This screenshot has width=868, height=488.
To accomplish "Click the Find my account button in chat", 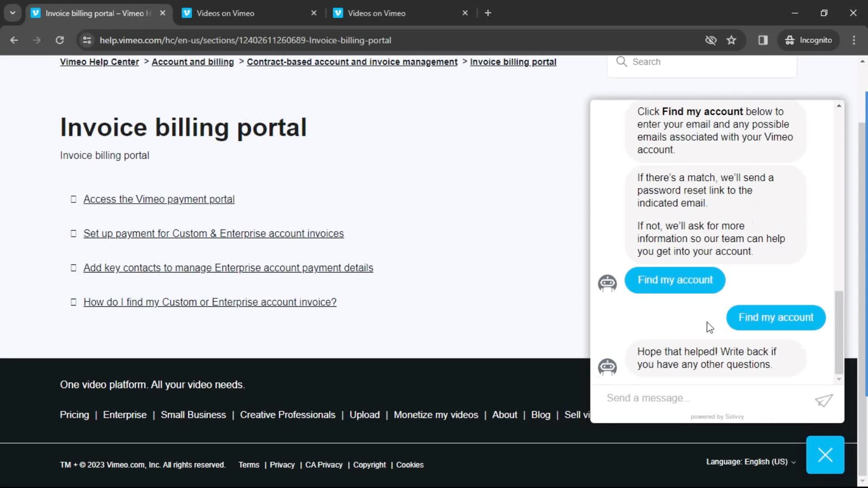I will (x=675, y=280).
